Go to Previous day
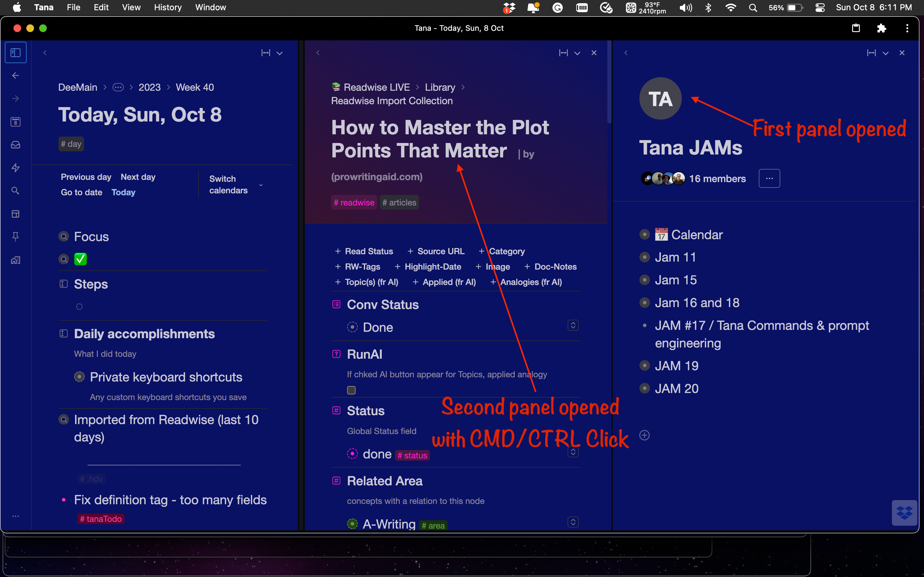 [86, 177]
